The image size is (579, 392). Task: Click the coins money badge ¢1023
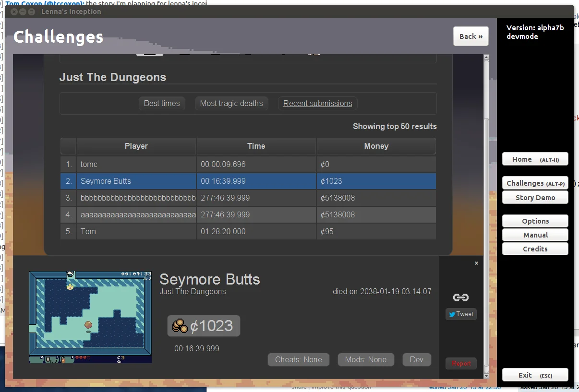click(204, 326)
